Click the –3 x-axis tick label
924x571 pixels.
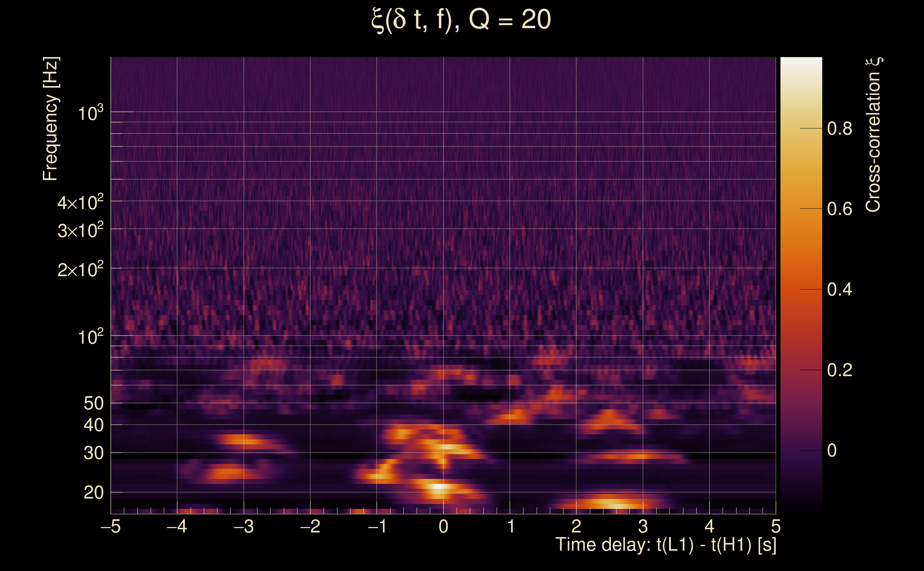[243, 526]
